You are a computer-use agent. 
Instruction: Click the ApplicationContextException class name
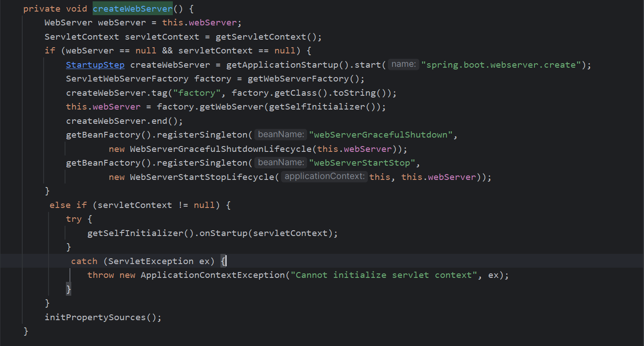[212, 275]
